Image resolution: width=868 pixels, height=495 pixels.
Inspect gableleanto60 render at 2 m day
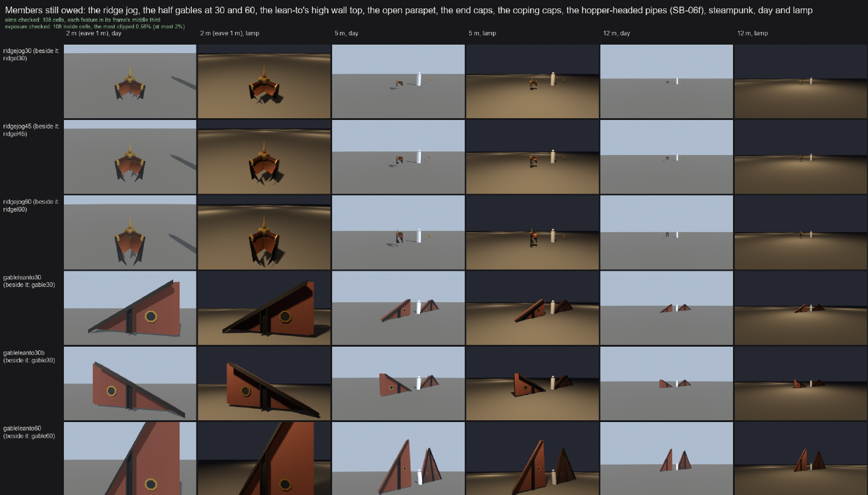point(130,458)
